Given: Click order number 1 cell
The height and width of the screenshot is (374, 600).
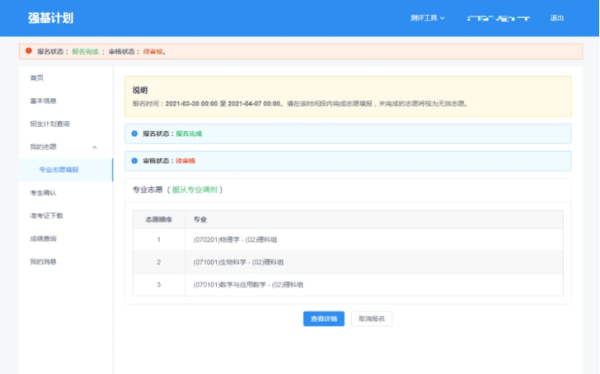Looking at the screenshot, I should pos(159,240).
